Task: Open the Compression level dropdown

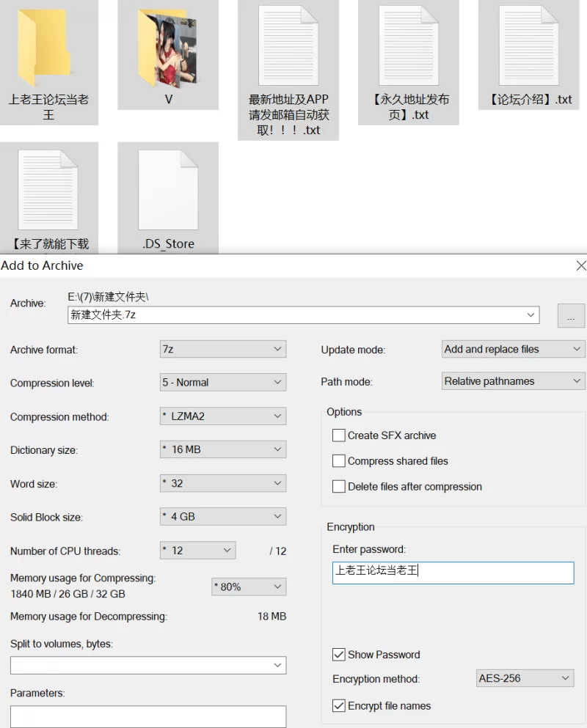Action: [x=223, y=383]
